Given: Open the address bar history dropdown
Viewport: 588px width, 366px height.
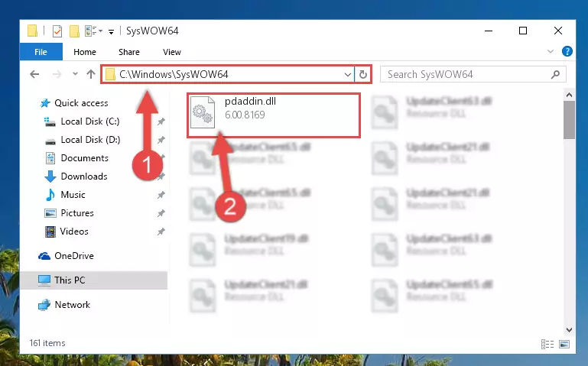Looking at the screenshot, I should coord(348,74).
